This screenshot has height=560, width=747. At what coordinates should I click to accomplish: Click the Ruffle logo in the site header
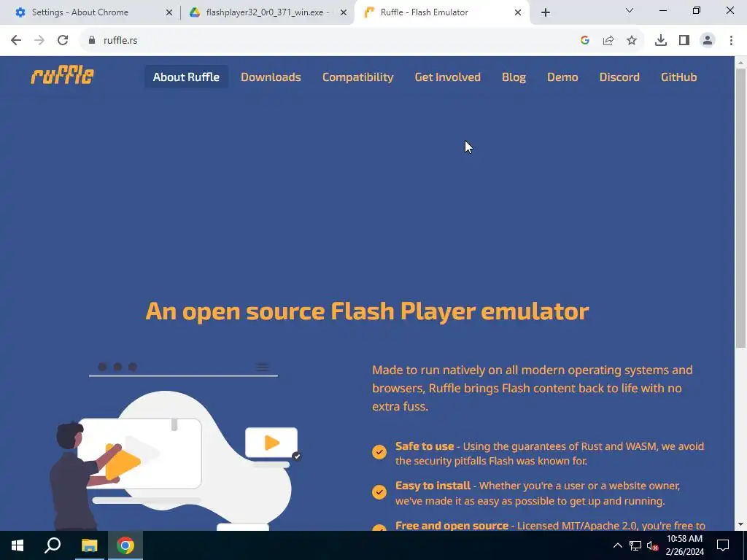63,75
